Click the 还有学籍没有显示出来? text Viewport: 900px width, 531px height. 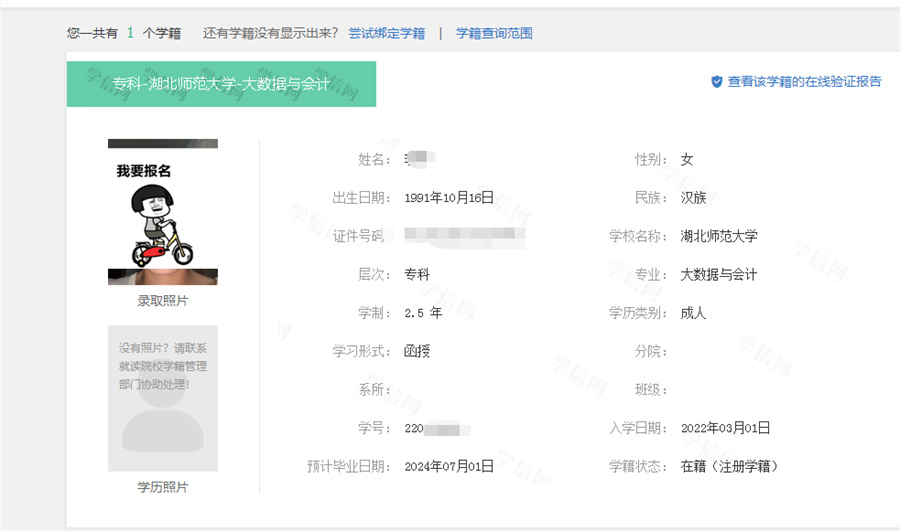click(x=270, y=33)
